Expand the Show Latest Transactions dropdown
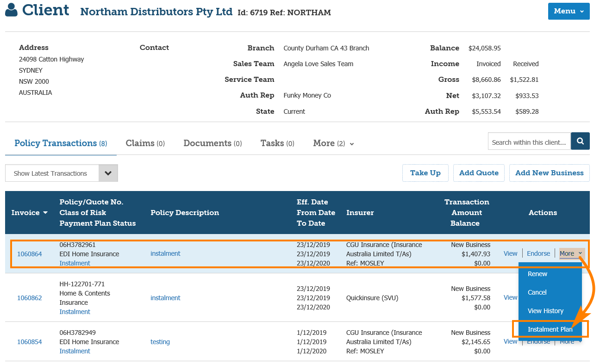Viewport: 600px width, 364px height. click(108, 173)
